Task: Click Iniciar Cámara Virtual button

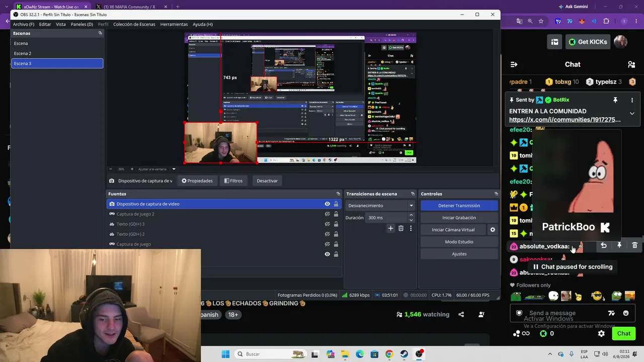Action: (453, 230)
